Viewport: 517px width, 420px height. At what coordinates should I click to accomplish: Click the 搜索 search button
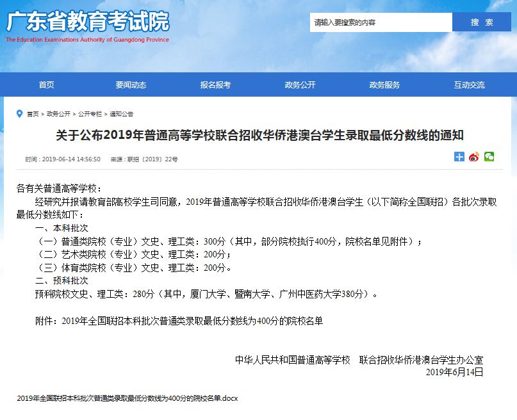482,22
